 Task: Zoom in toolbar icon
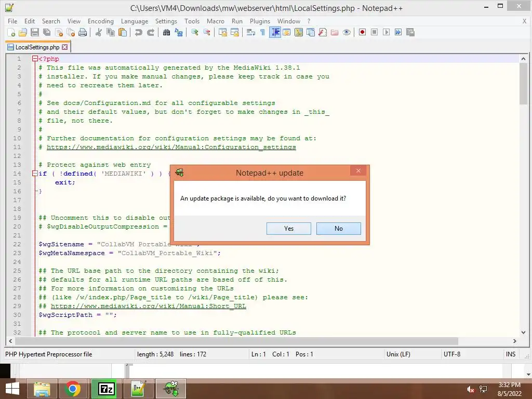(x=194, y=32)
